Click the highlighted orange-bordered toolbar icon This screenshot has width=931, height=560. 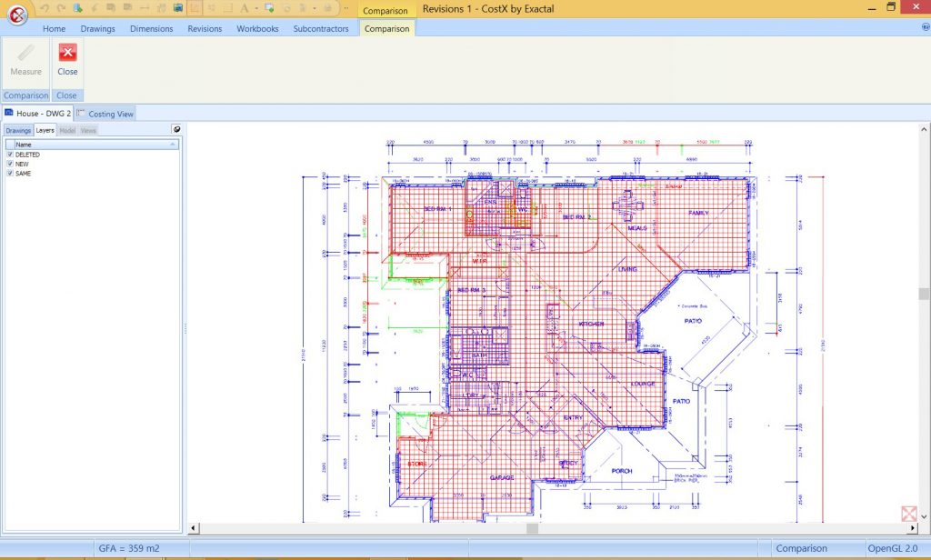195,8
